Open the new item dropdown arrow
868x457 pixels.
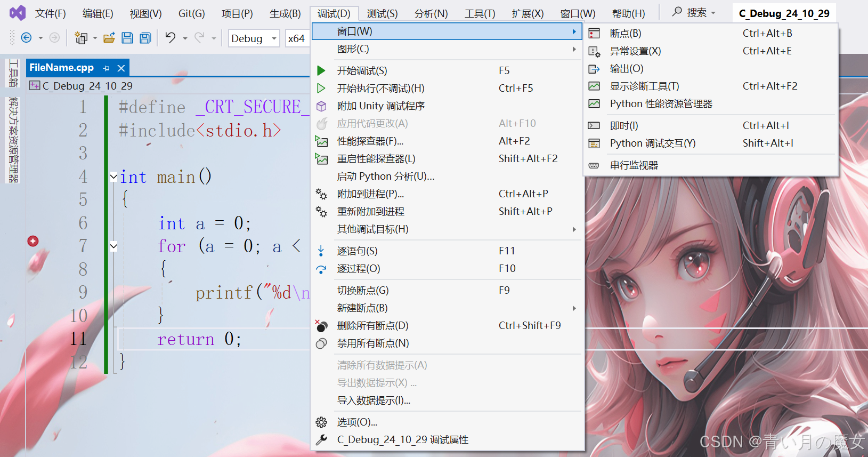(95, 38)
